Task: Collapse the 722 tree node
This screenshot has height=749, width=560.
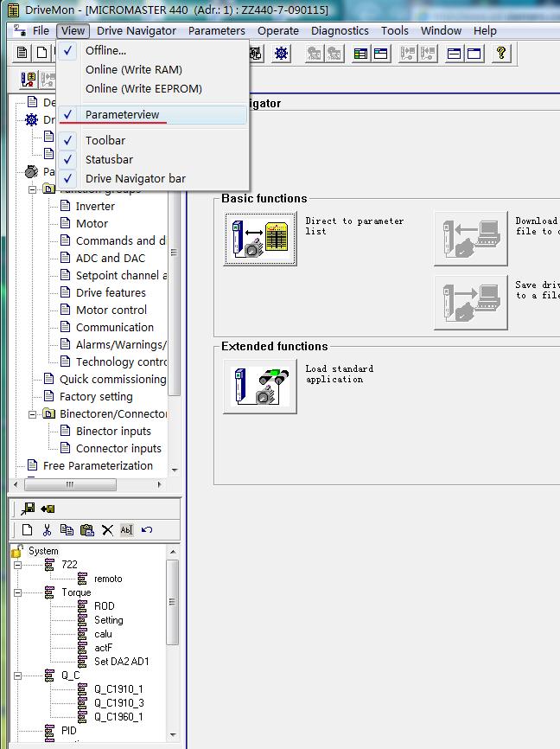Action: [17, 565]
